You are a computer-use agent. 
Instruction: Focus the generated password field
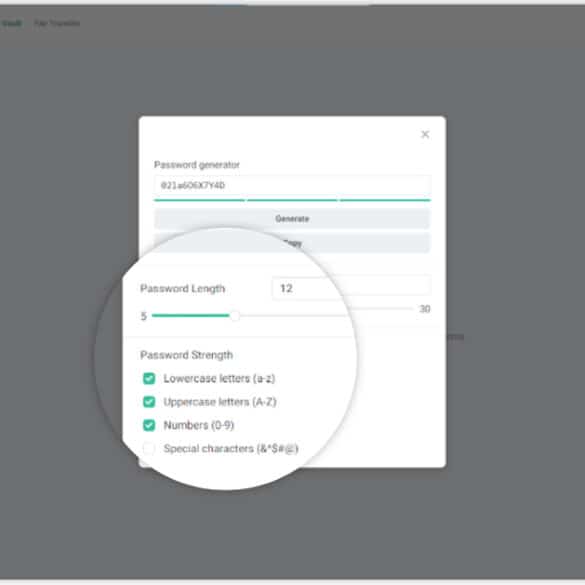pyautogui.click(x=292, y=185)
